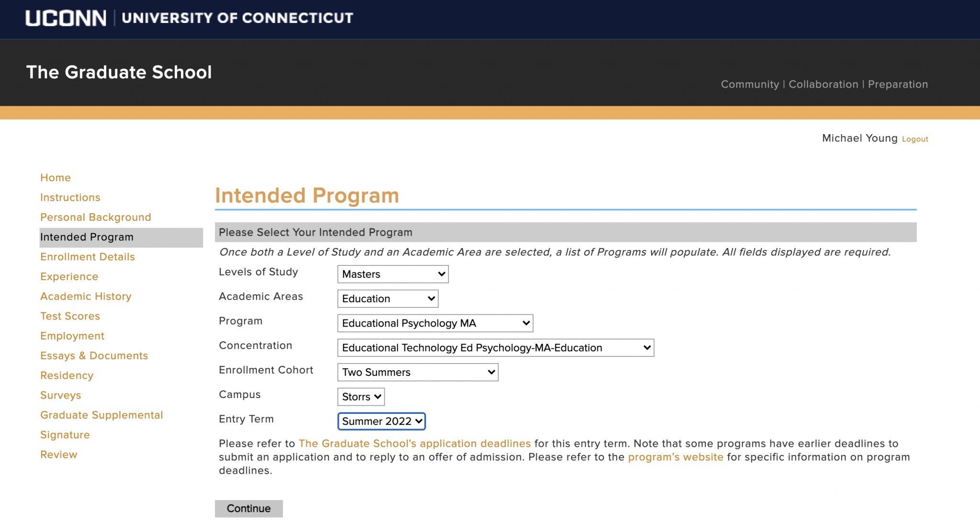Open the Concentration dropdown
The width and height of the screenshot is (980, 523).
click(x=495, y=348)
